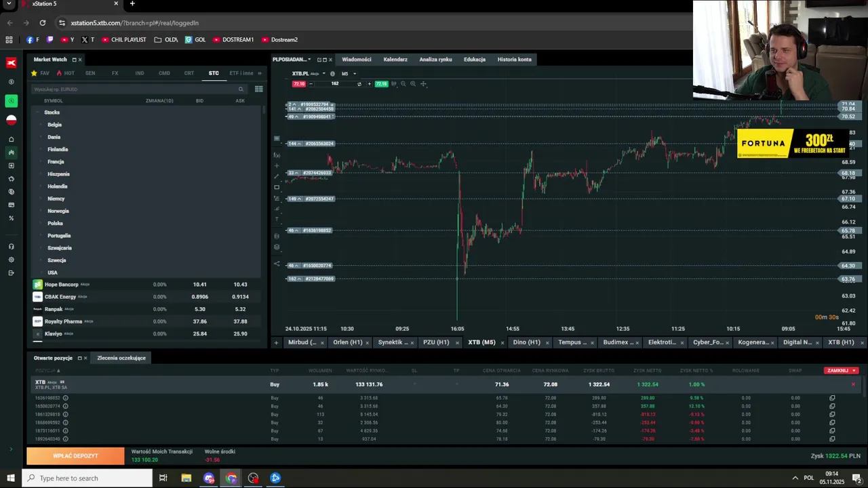Open the f(x) indicators tool
The height and width of the screenshot is (488, 868).
[x=277, y=155]
